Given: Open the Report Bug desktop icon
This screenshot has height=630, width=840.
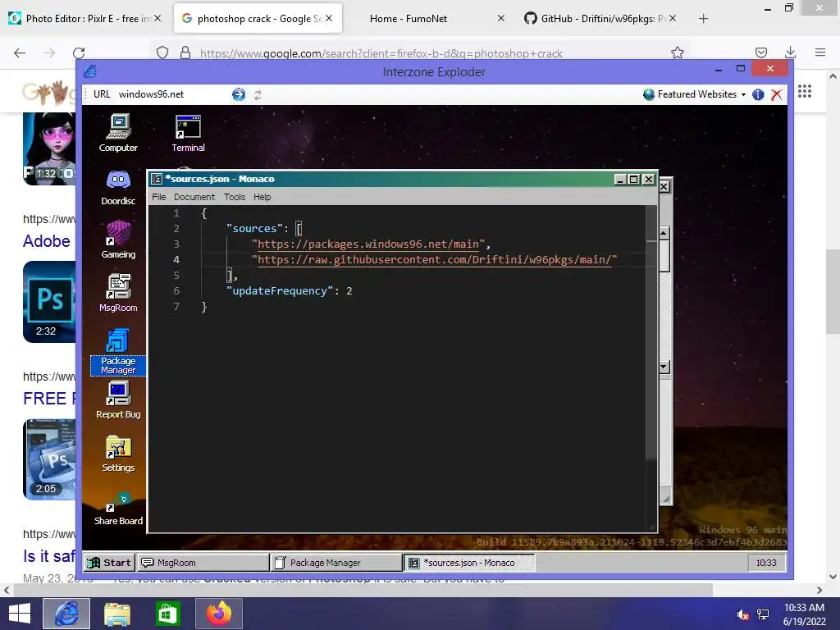Looking at the screenshot, I should click(118, 400).
